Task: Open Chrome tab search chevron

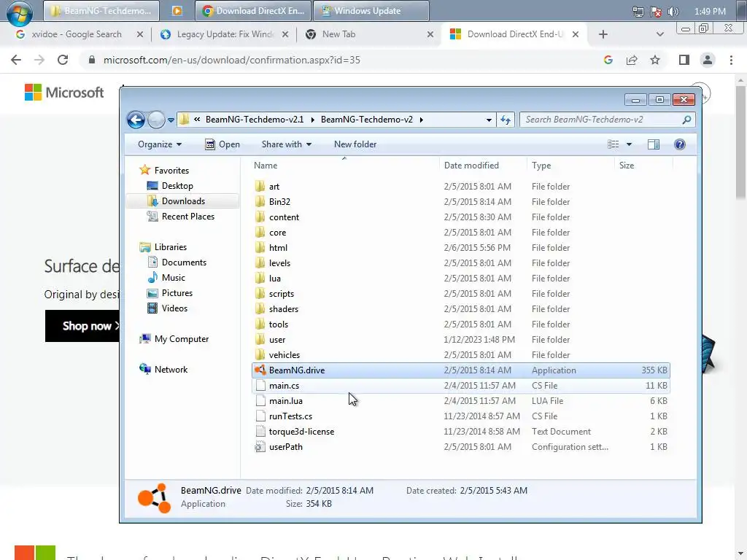Action: (x=659, y=34)
